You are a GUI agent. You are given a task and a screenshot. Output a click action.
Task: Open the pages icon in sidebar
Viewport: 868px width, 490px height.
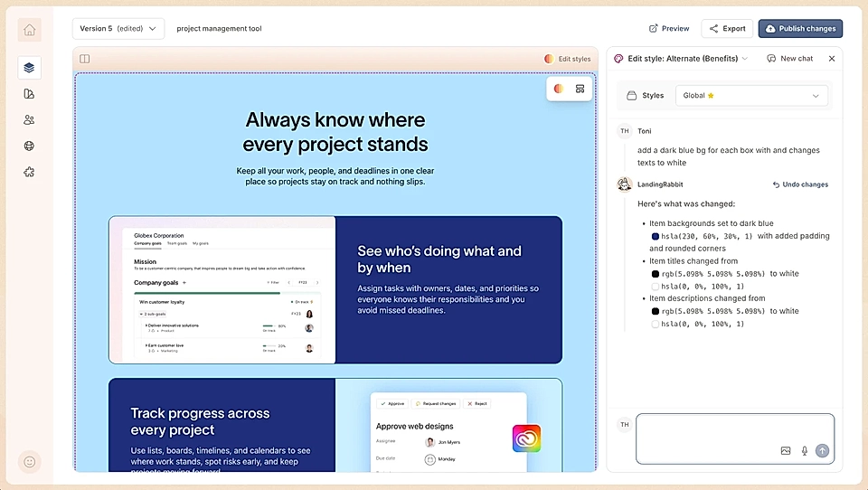[29, 94]
